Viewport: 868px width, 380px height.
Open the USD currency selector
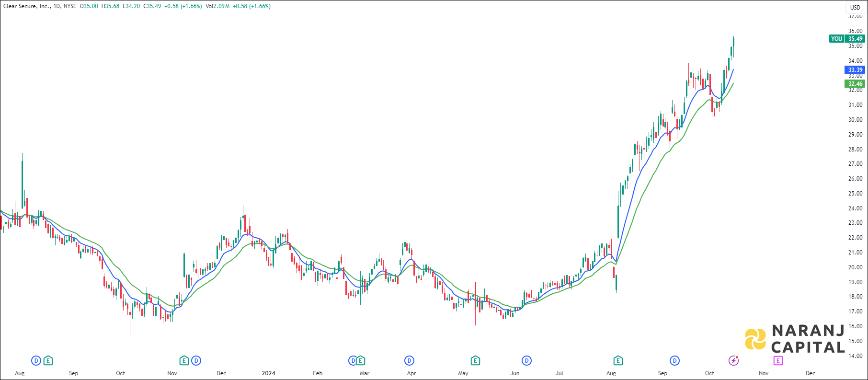point(855,7)
